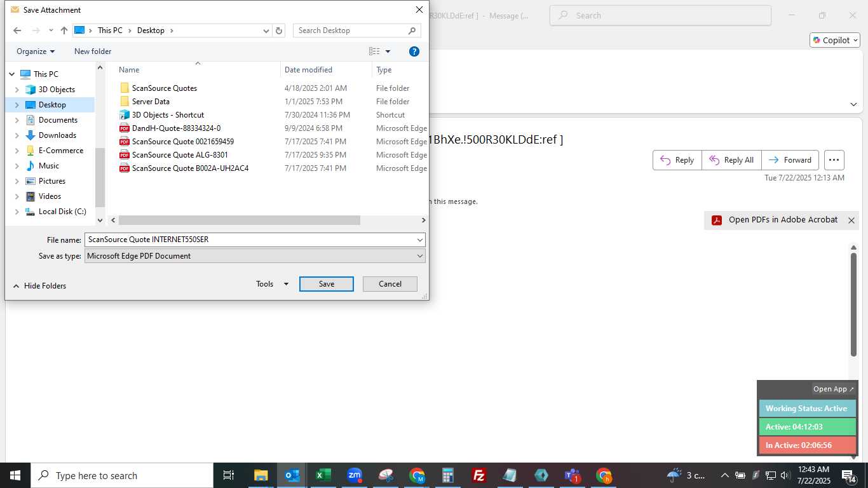
Task: Select the ScanSource Quotes folder
Action: click(x=165, y=88)
